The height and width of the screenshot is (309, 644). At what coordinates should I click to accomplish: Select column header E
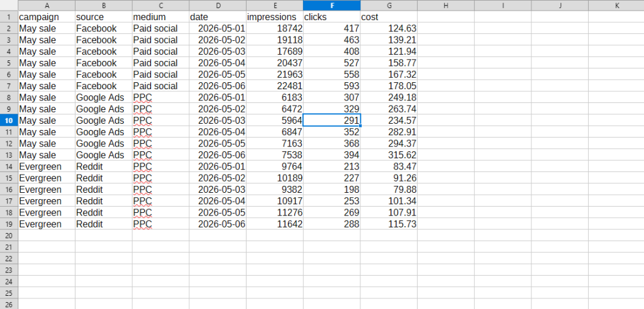[275, 5]
